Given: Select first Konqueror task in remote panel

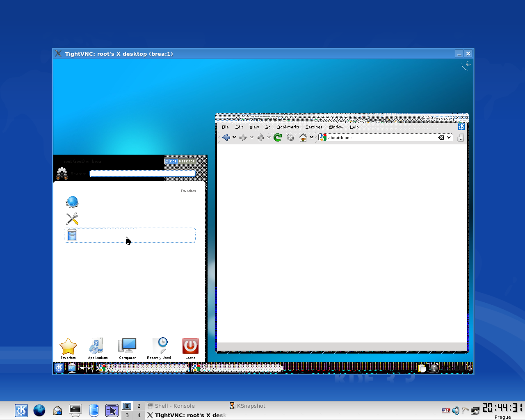Looking at the screenshot, I should click(142, 368).
